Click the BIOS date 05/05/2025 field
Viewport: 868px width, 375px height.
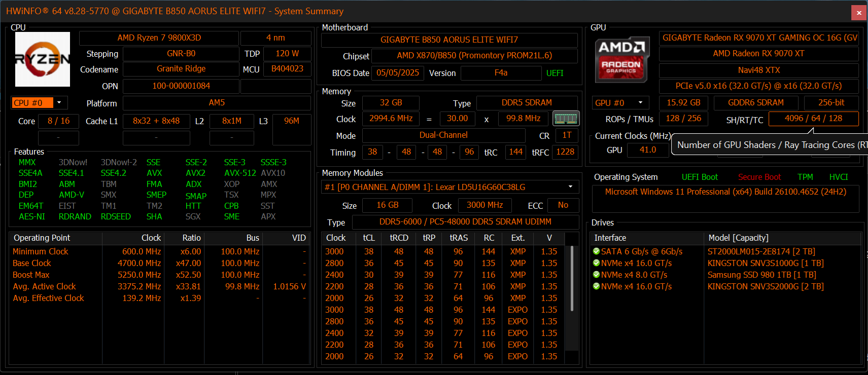[x=398, y=73]
